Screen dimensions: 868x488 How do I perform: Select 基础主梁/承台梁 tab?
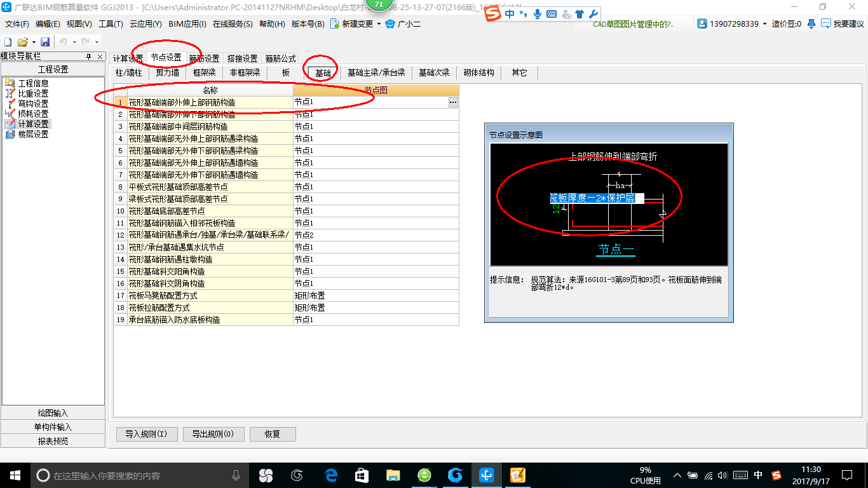[376, 72]
